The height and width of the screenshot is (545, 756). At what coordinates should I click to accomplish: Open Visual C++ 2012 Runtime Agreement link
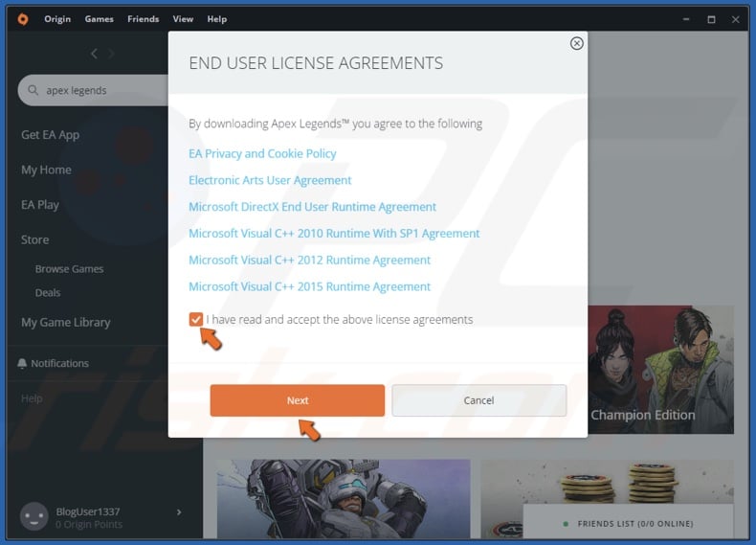pos(309,260)
